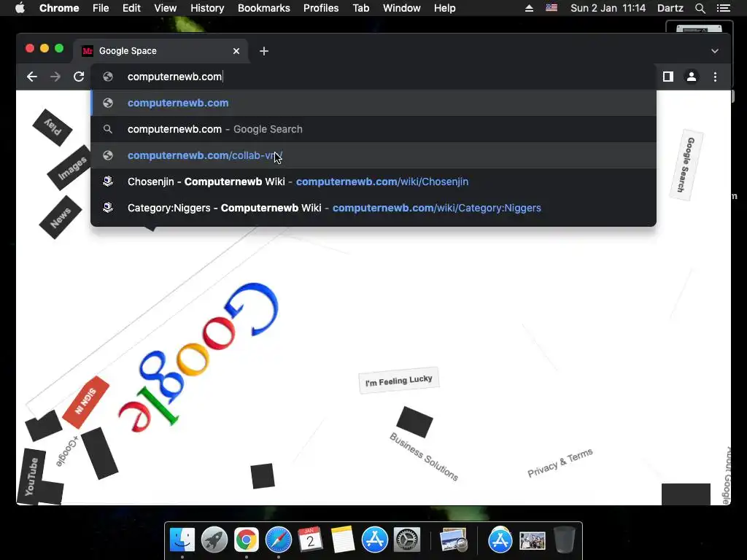747x560 pixels.
Task: Expand the tab search chevron
Action: pos(715,51)
